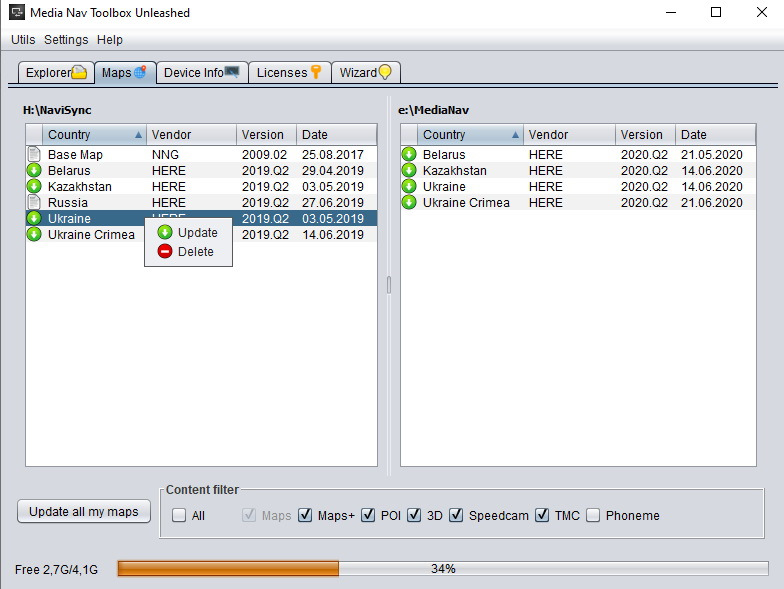Open the Utils menu
Screen dimensions: 784x589
click(x=23, y=40)
